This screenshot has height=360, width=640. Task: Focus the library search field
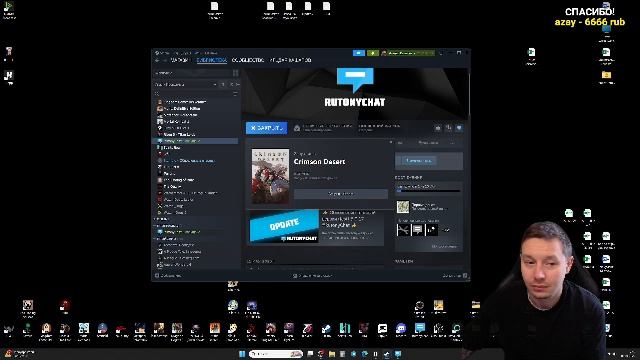click(x=192, y=94)
